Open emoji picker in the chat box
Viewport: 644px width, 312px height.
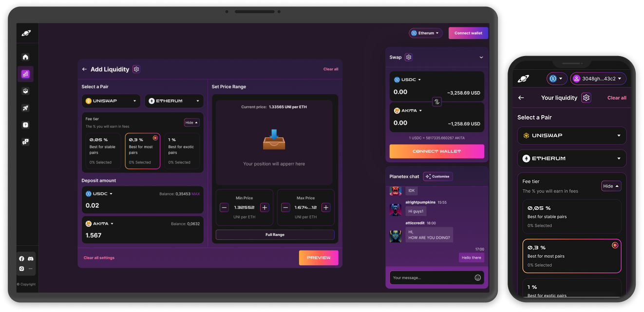click(478, 277)
